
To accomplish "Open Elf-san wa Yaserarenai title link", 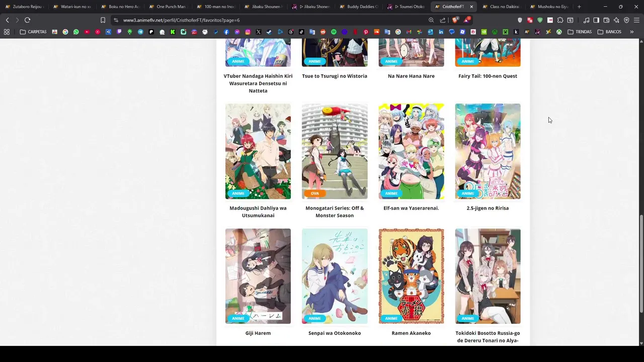I will coord(411,208).
